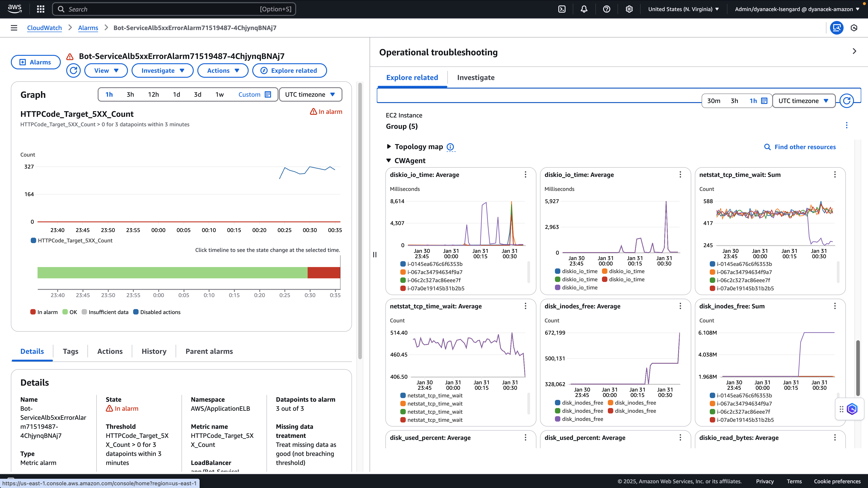Launch the CloudShell terminal icon
Viewport: 868px width, 488px height.
tap(562, 9)
